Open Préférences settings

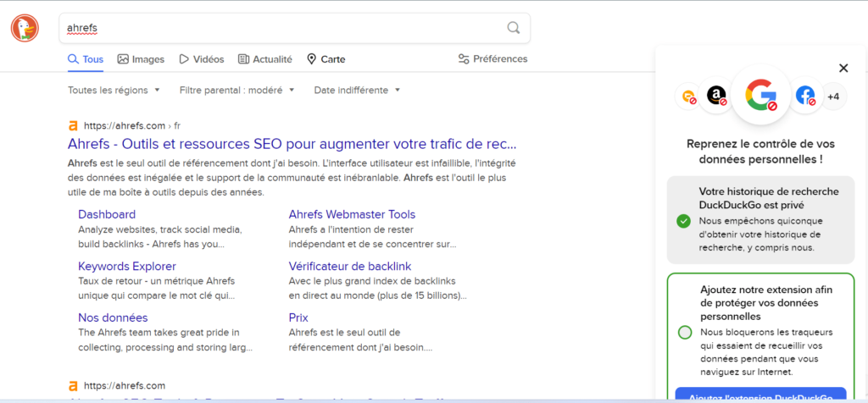pos(492,59)
